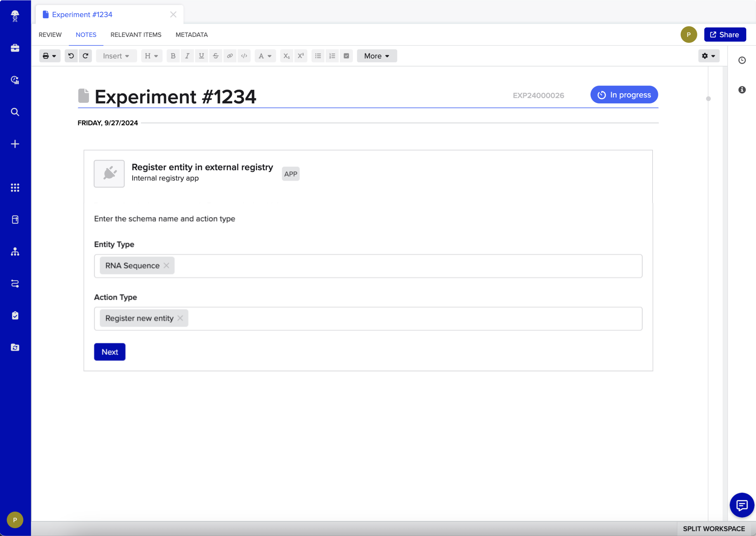Viewport: 756px width, 536px height.
Task: Open the Insights analytics icon in sidebar
Action: (15, 80)
